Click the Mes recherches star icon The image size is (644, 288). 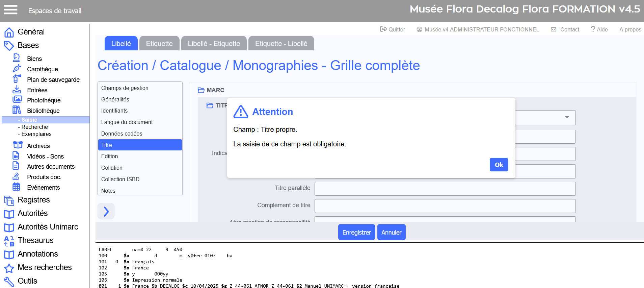(9, 268)
